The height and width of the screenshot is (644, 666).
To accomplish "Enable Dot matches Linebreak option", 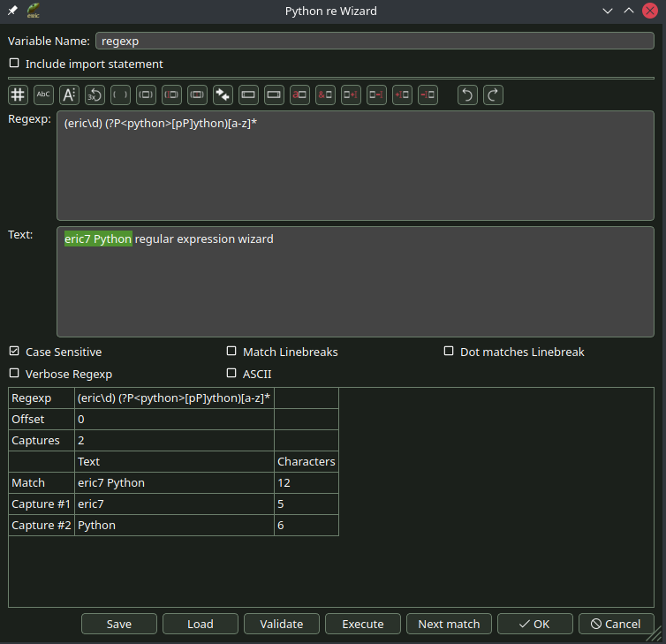I will 449,352.
